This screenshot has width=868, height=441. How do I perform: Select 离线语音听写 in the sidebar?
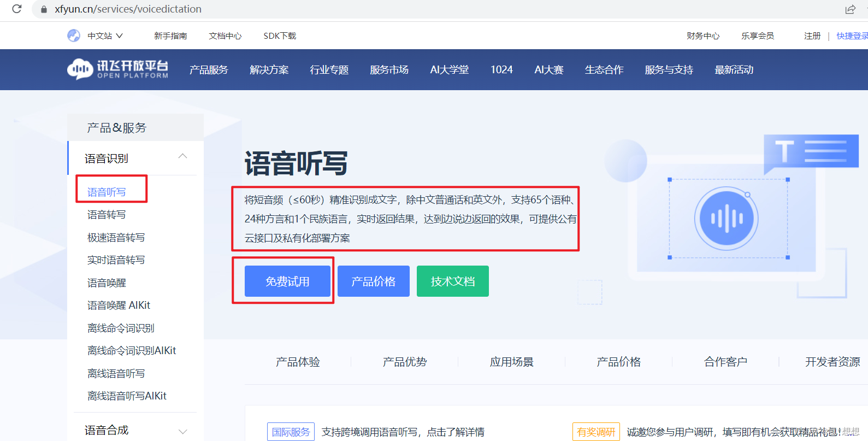click(x=116, y=374)
